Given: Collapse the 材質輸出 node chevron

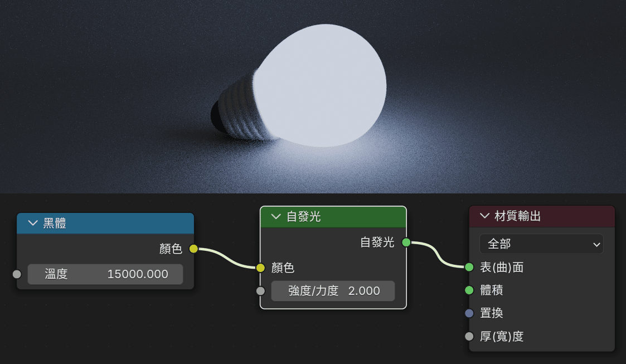Looking at the screenshot, I should tap(484, 216).
